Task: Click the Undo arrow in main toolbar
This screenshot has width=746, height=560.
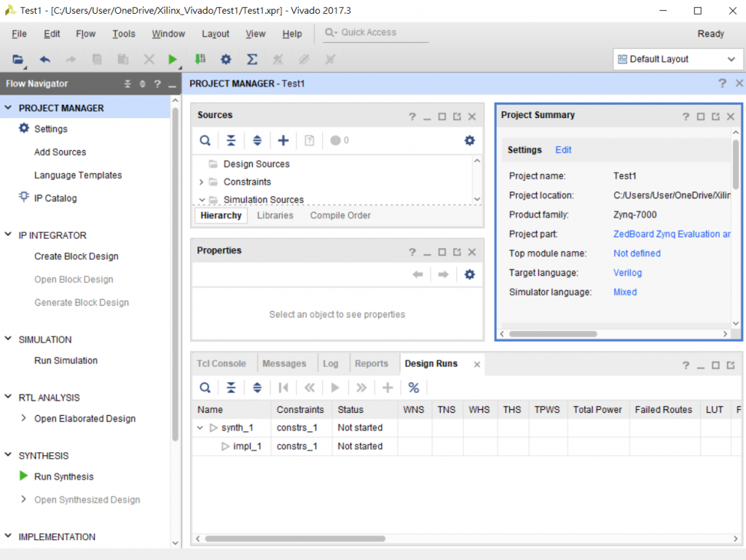Action: pos(44,60)
